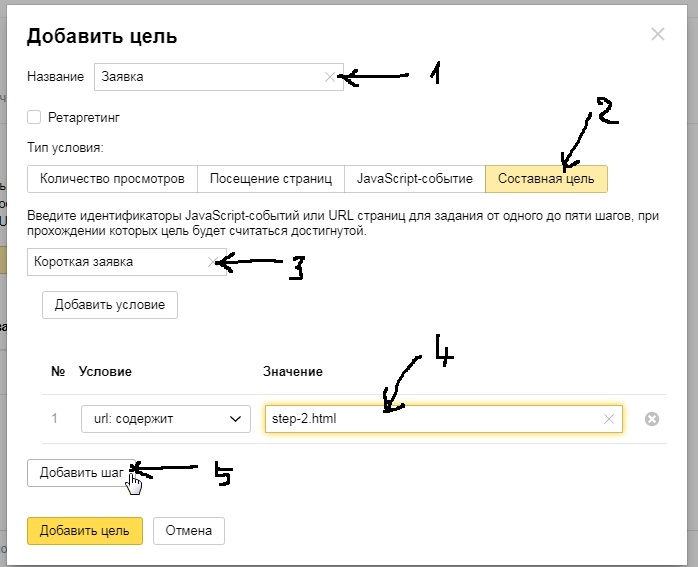
Task: Click the chevron arrow of the condition dropdown
Action: pyautogui.click(x=236, y=419)
